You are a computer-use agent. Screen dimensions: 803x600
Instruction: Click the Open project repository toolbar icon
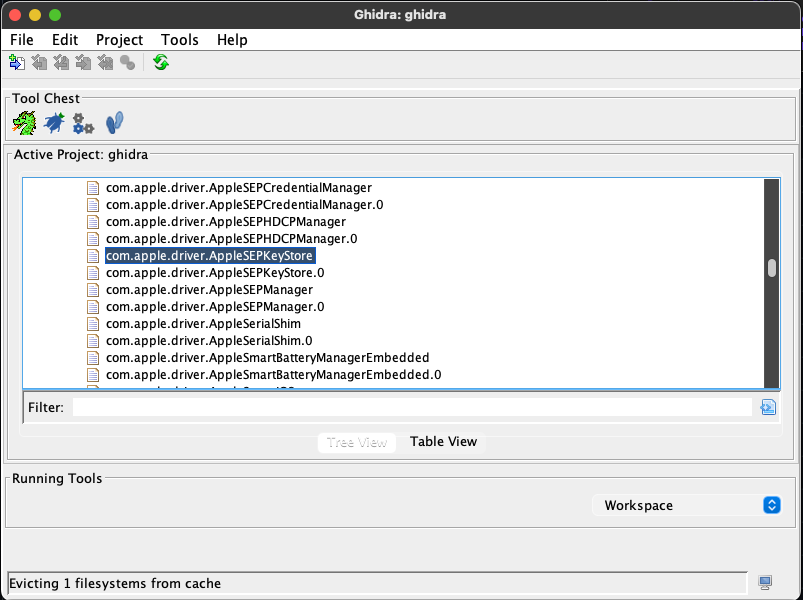pos(17,63)
